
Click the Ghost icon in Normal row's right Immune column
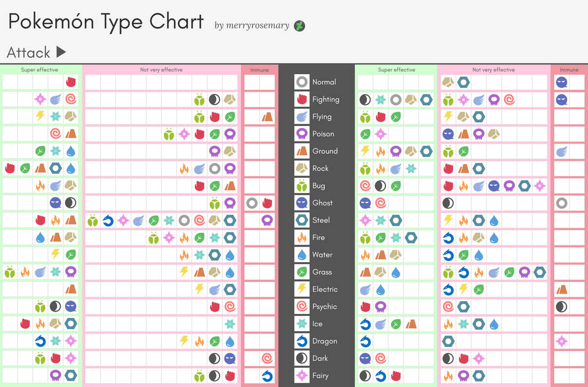click(x=561, y=82)
